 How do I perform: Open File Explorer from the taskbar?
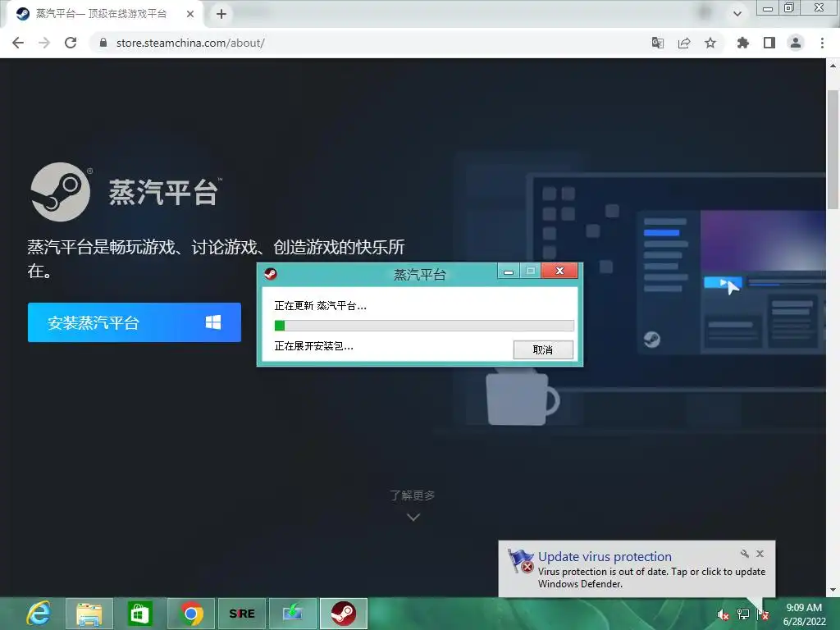pos(89,614)
